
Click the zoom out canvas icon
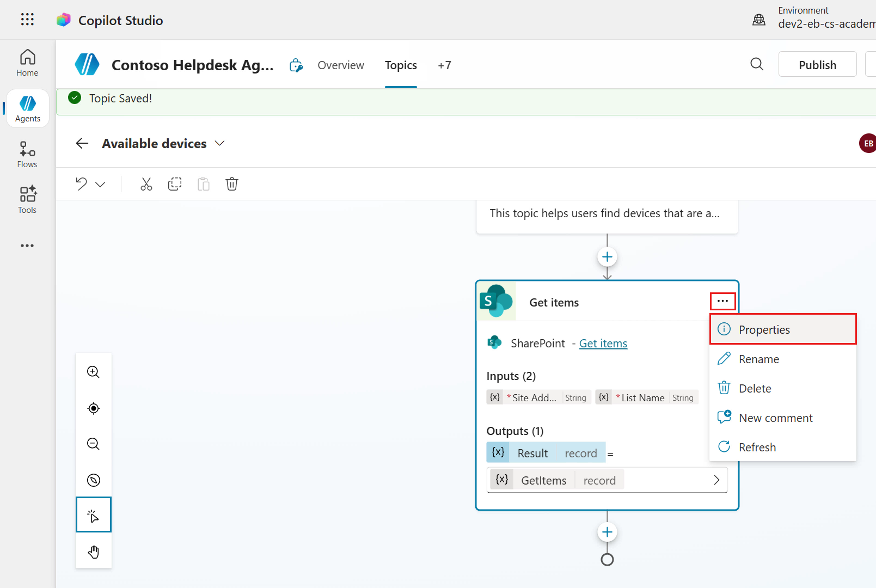coord(94,444)
